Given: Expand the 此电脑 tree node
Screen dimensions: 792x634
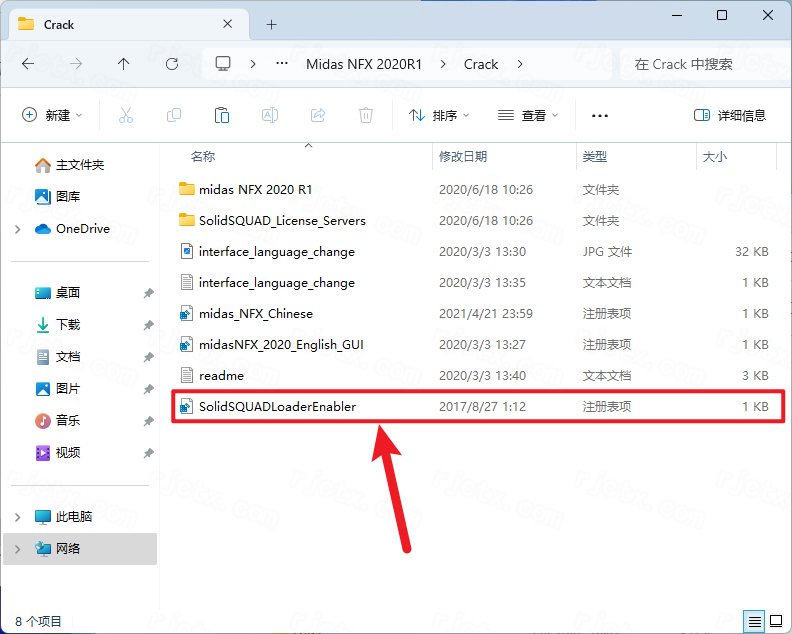Looking at the screenshot, I should tap(18, 517).
